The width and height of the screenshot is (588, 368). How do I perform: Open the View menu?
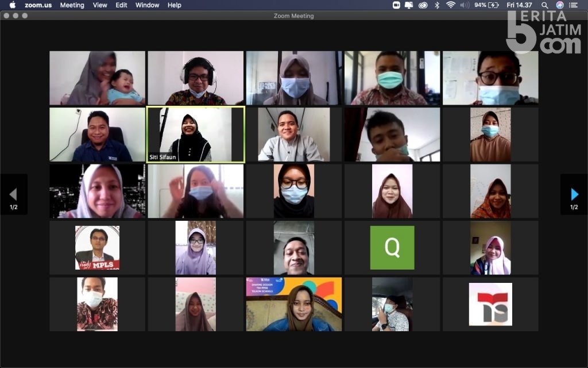[100, 5]
